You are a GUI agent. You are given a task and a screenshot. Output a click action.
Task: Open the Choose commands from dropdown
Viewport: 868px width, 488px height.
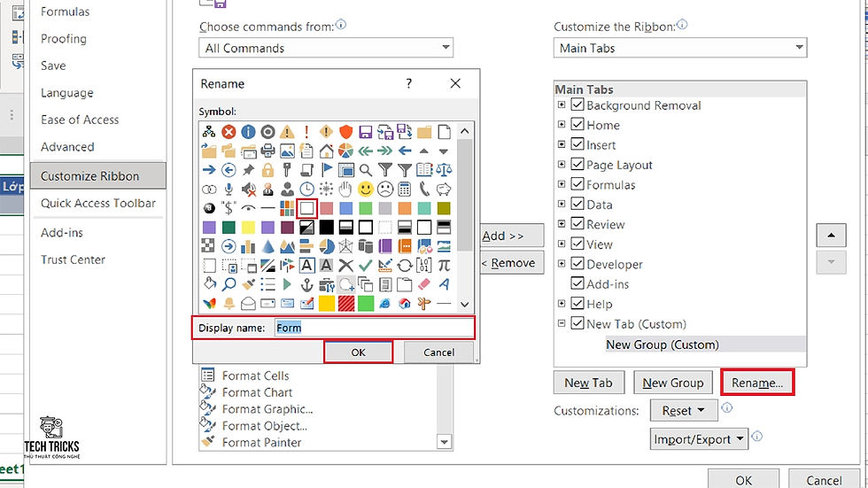pyautogui.click(x=326, y=48)
